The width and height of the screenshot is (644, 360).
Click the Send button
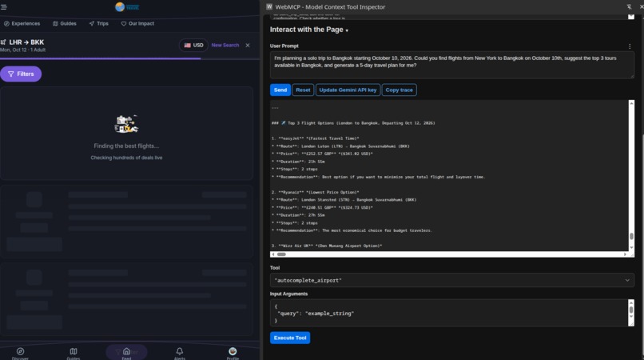280,90
